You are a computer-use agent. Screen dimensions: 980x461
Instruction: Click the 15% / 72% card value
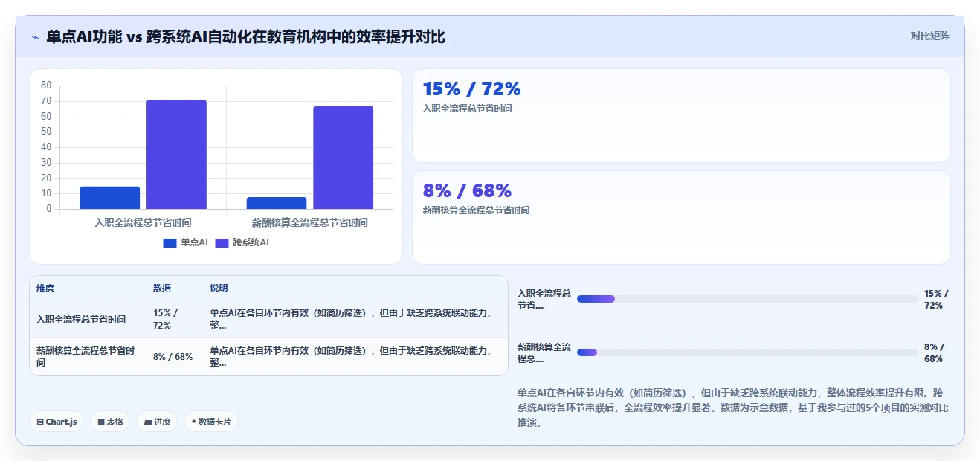[x=471, y=88]
